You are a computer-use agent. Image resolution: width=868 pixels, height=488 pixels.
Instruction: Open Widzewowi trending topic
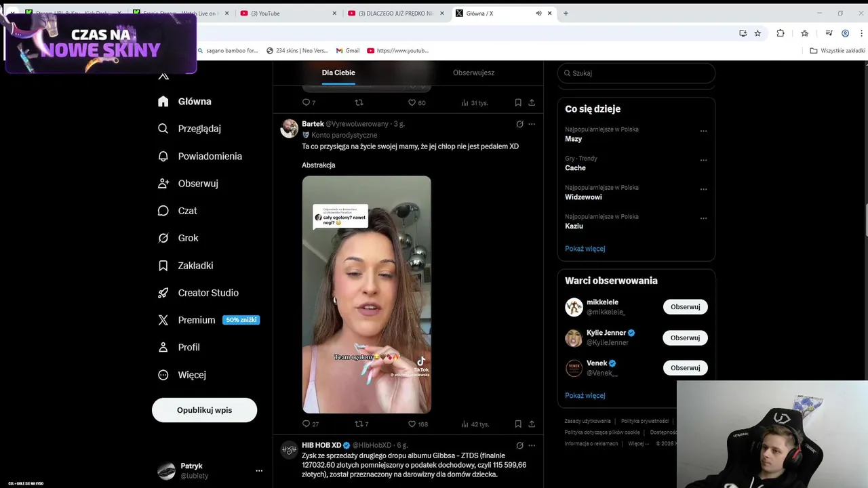click(x=583, y=197)
